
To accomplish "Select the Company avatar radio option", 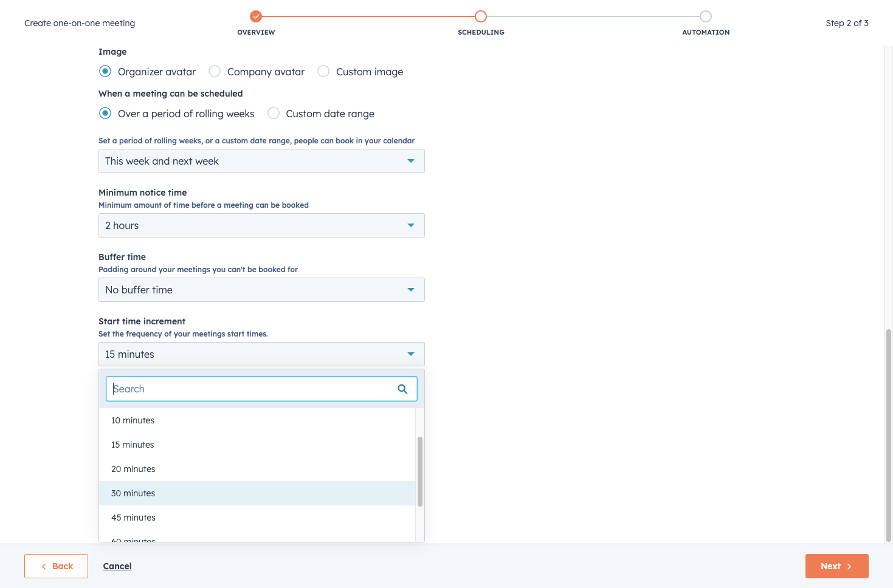I will [215, 71].
